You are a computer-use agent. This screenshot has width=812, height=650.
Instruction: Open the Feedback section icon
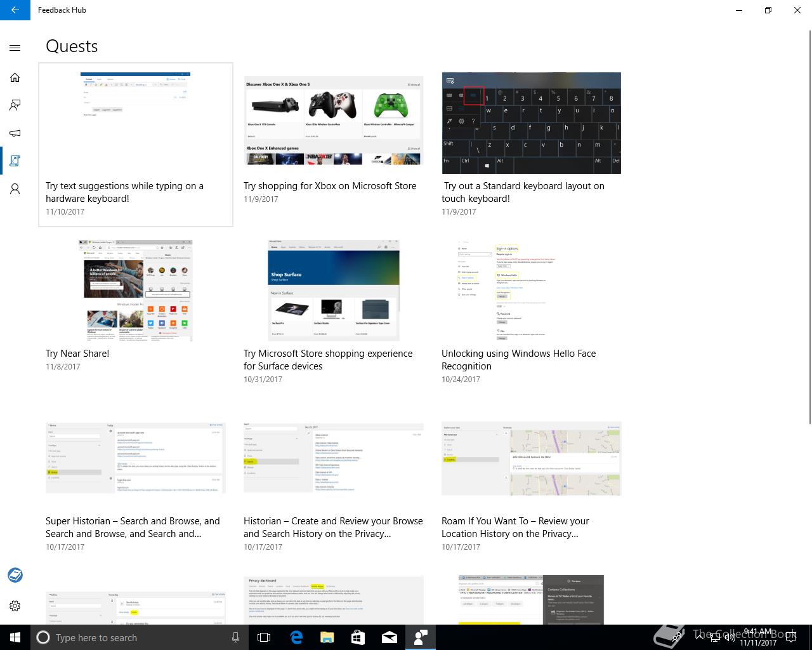tap(15, 105)
